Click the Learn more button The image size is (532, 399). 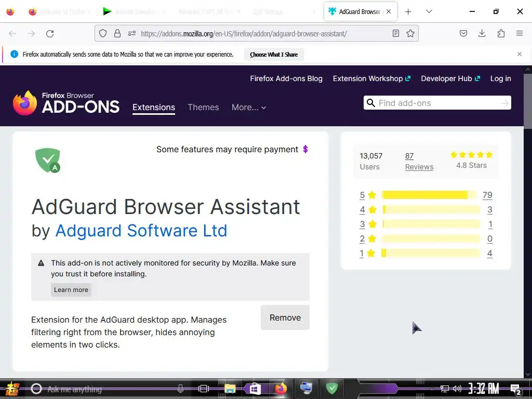[71, 290]
